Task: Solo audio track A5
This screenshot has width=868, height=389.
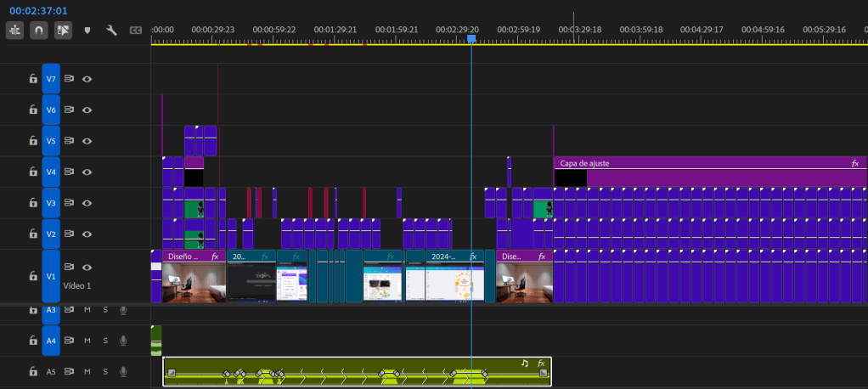Action: pyautogui.click(x=105, y=372)
